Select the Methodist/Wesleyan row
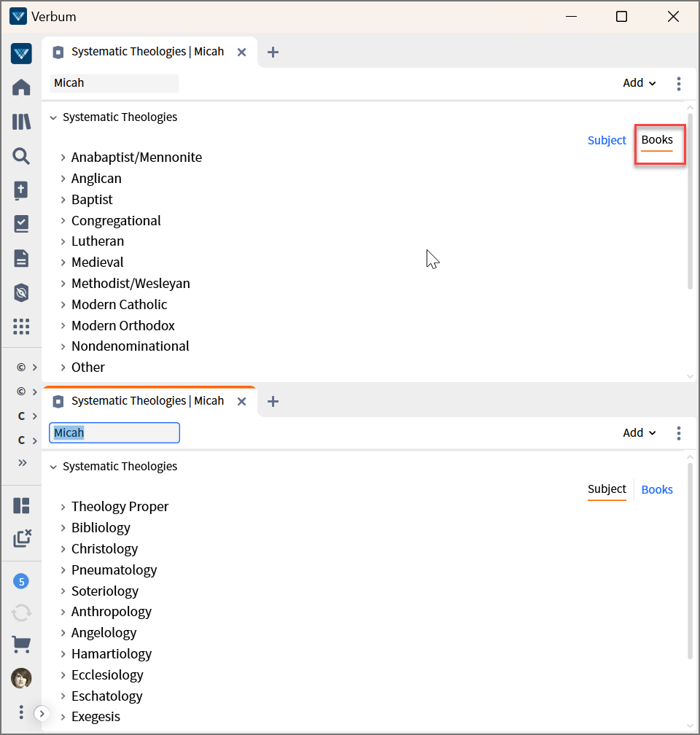700x735 pixels. [131, 283]
